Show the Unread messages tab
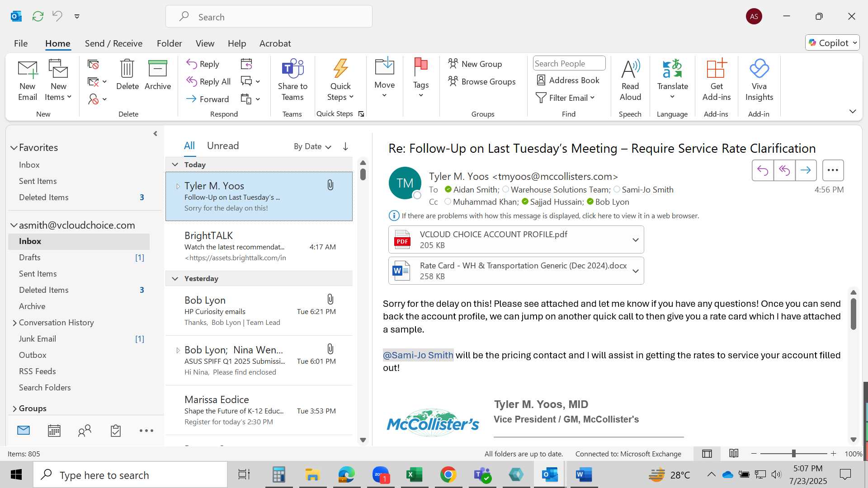 click(222, 145)
